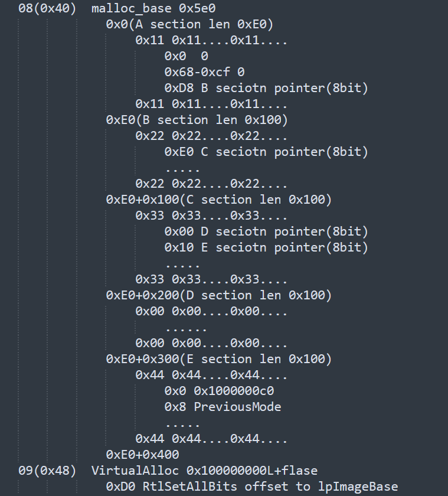Click the 0x33 line just above D section header
Image resolution: width=448 pixels, height=496 pixels.
point(211,279)
